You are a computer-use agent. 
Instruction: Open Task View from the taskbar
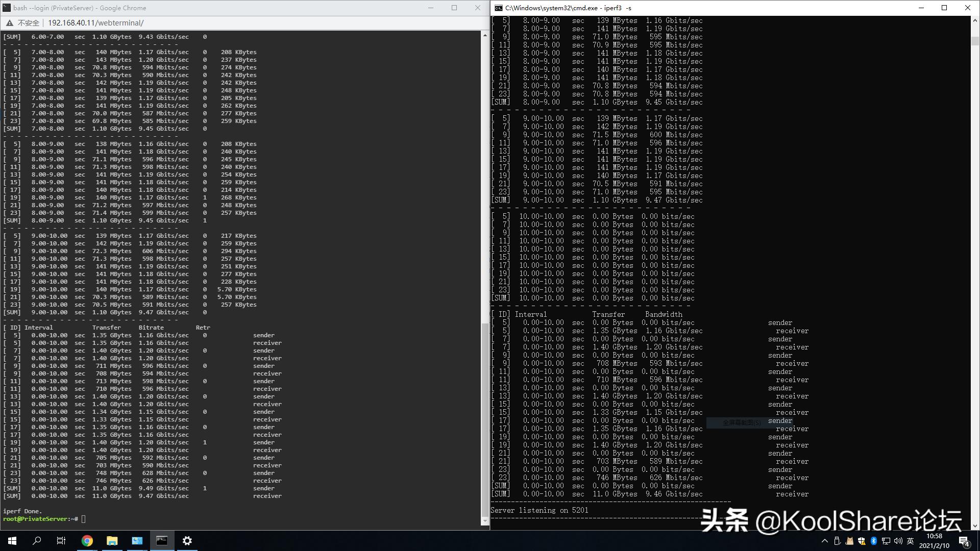[61, 540]
